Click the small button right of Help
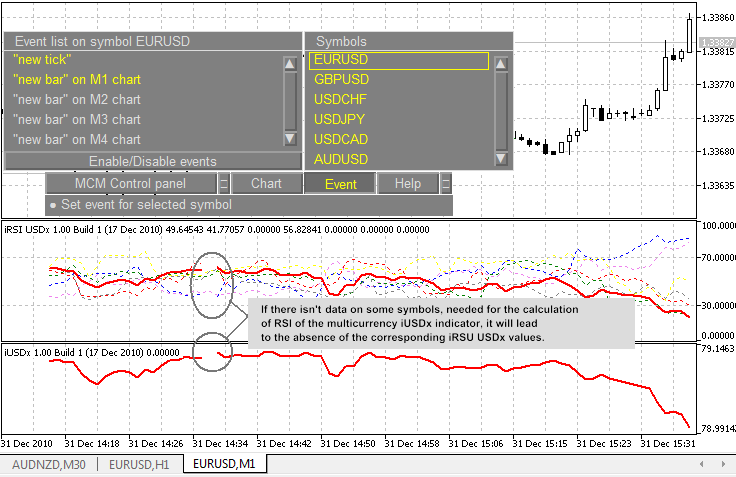This screenshot has width=736, height=477. (446, 184)
